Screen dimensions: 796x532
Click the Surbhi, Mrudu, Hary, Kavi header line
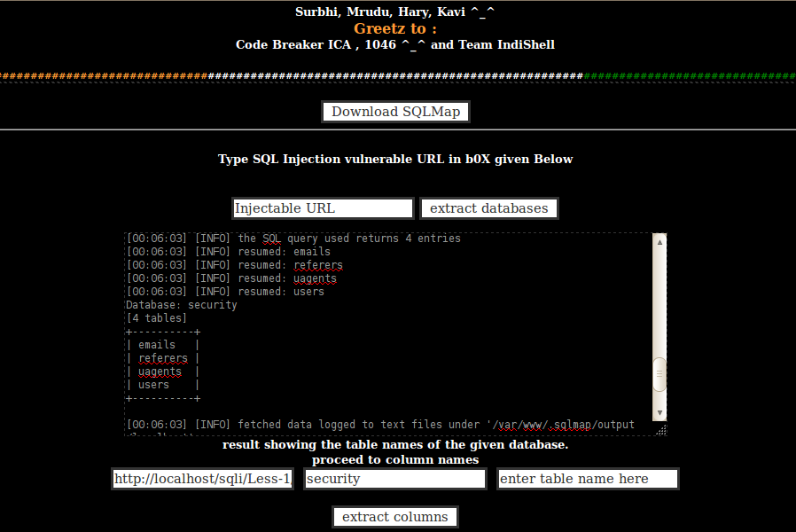(x=394, y=12)
